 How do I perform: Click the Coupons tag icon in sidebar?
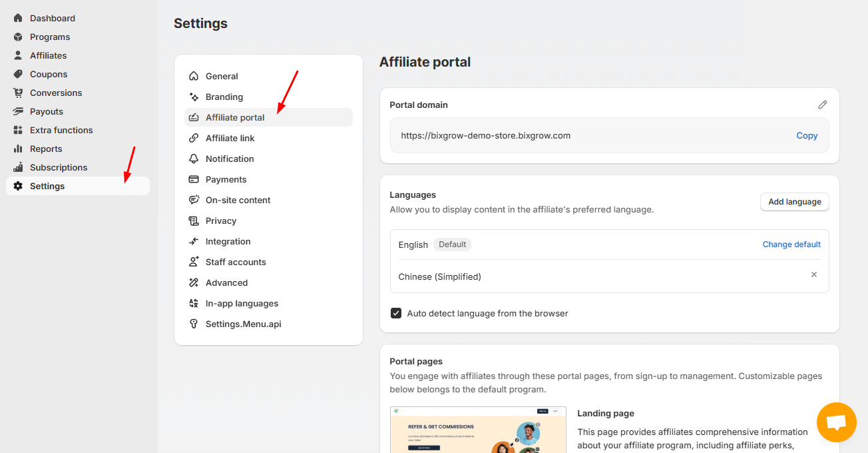pyautogui.click(x=18, y=74)
